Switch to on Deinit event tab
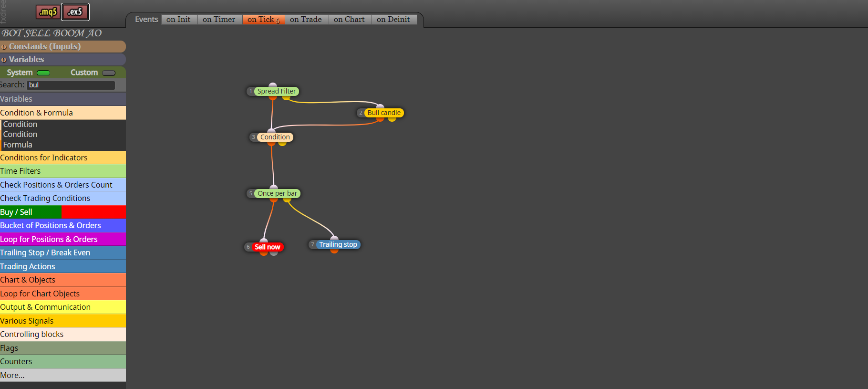The width and height of the screenshot is (868, 389). click(x=394, y=20)
